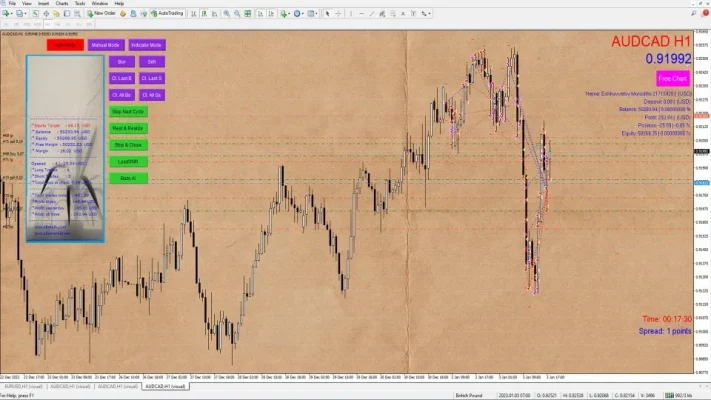The width and height of the screenshot is (711, 400).
Task: Open the Charts menu
Action: tap(62, 4)
